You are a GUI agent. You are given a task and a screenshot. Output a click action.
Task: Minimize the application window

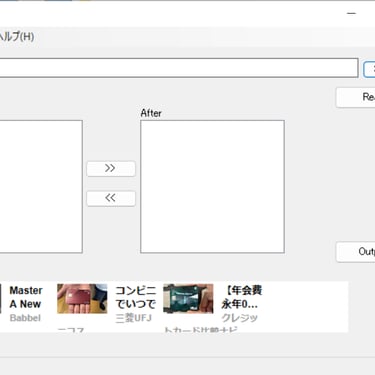click(x=351, y=13)
